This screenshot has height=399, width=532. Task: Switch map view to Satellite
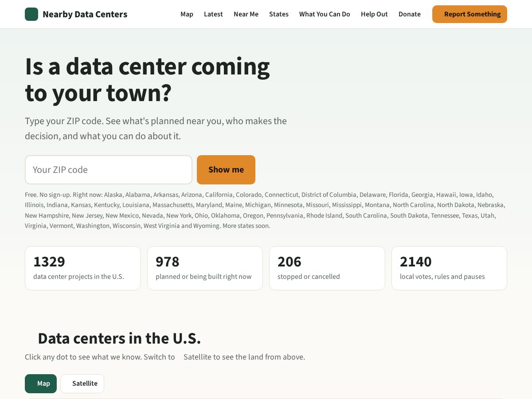click(82, 383)
